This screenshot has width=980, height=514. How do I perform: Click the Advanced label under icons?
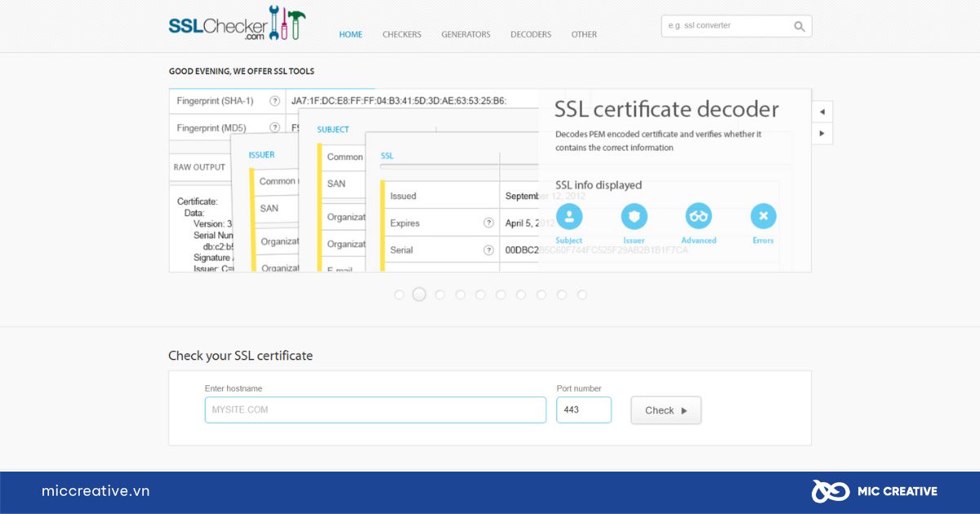699,241
